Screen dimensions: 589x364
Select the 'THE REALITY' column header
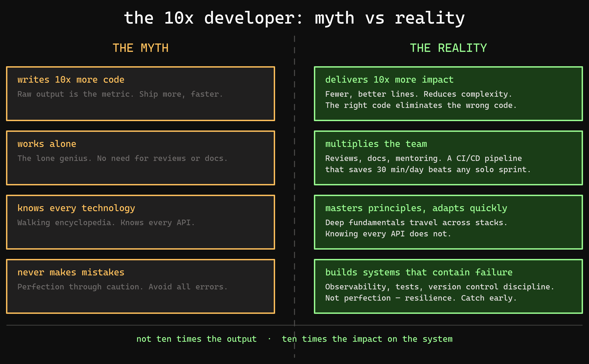(448, 48)
